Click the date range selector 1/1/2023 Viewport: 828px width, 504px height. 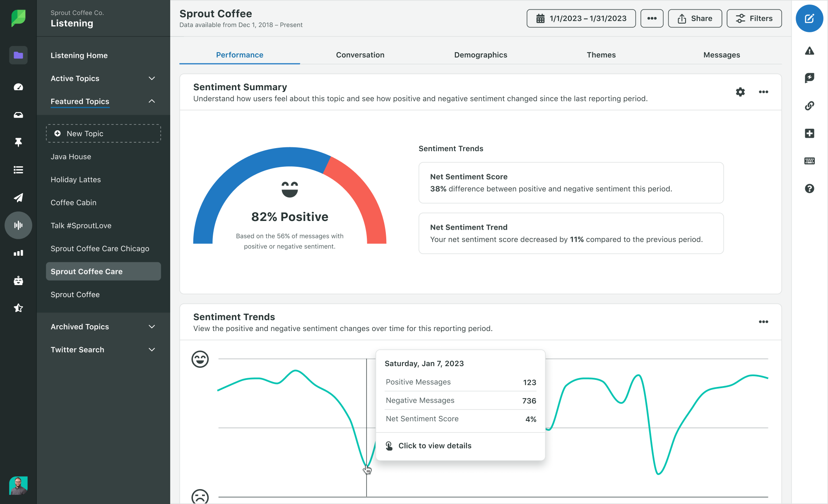tap(581, 18)
